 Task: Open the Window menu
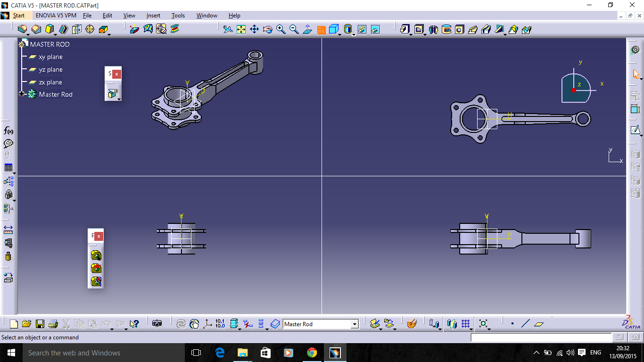(x=207, y=16)
